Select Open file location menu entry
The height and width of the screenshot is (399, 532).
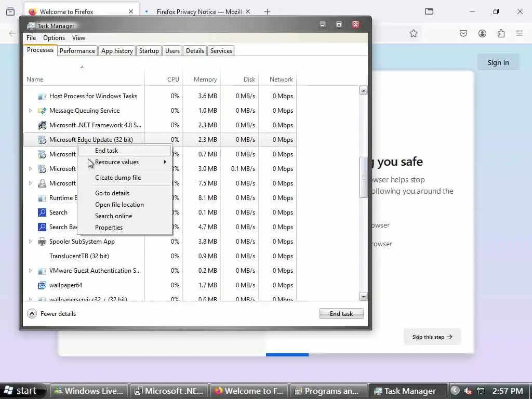pyautogui.click(x=125, y=205)
